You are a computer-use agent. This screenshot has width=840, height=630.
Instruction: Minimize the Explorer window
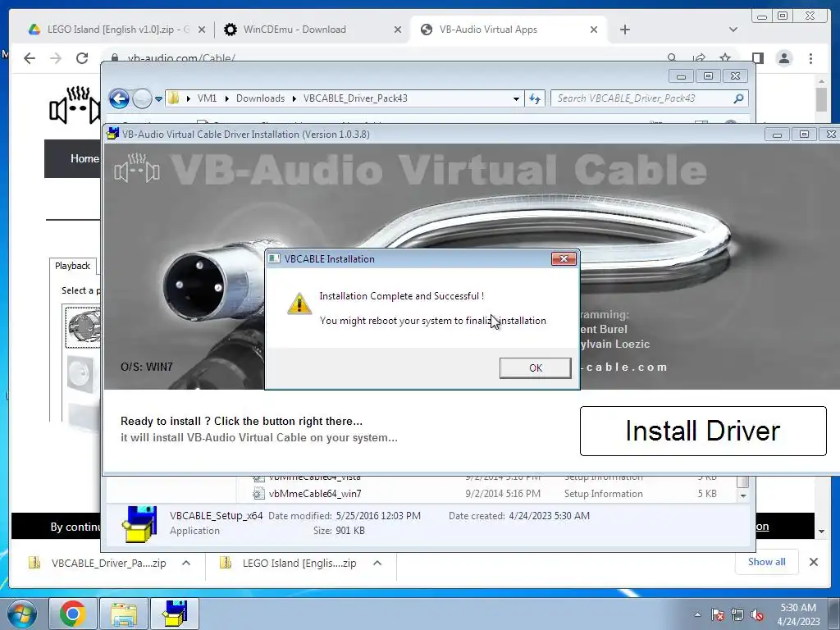pos(682,76)
